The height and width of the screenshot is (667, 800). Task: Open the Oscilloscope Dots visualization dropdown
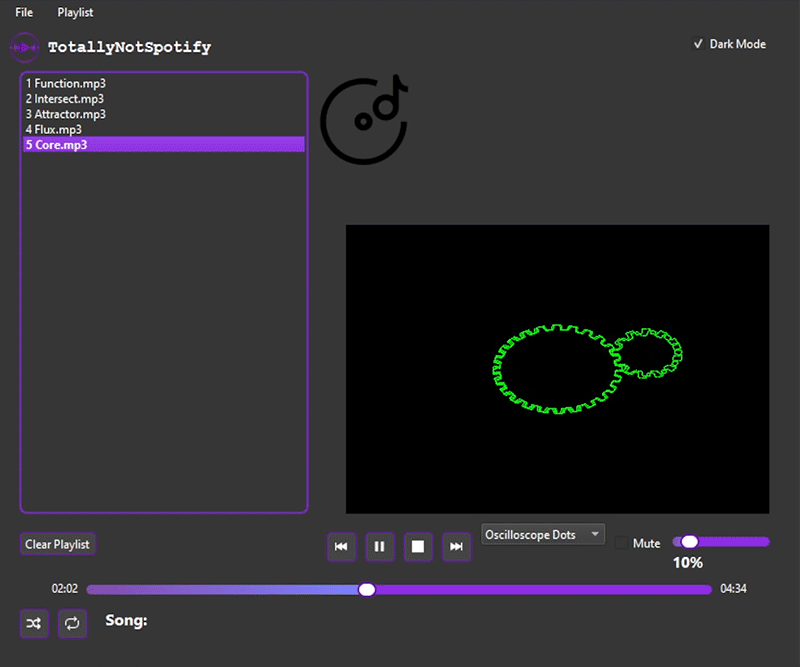543,534
